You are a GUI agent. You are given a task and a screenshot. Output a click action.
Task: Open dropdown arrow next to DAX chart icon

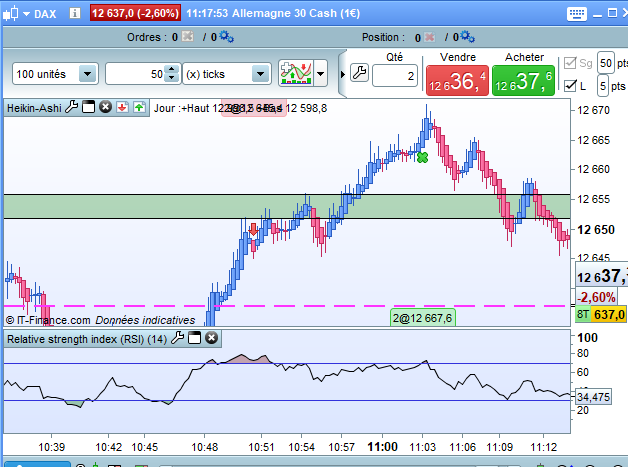coord(26,14)
